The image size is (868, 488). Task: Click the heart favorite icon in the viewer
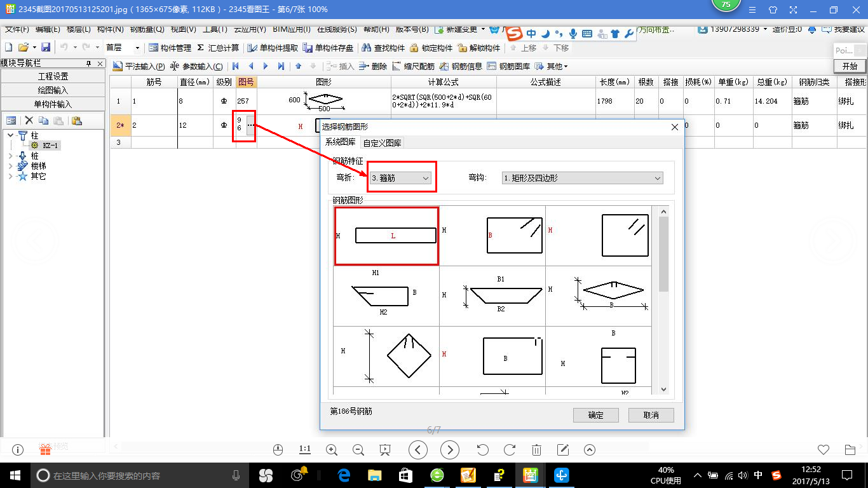pyautogui.click(x=824, y=450)
